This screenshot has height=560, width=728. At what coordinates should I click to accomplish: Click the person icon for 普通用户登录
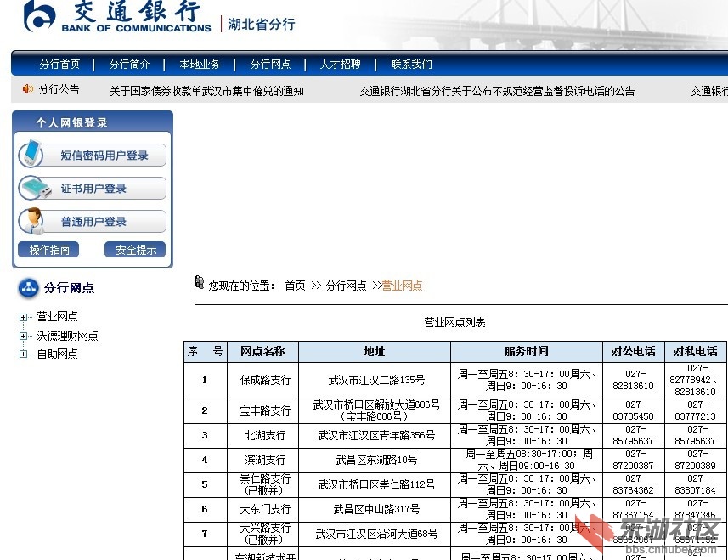pos(32,221)
